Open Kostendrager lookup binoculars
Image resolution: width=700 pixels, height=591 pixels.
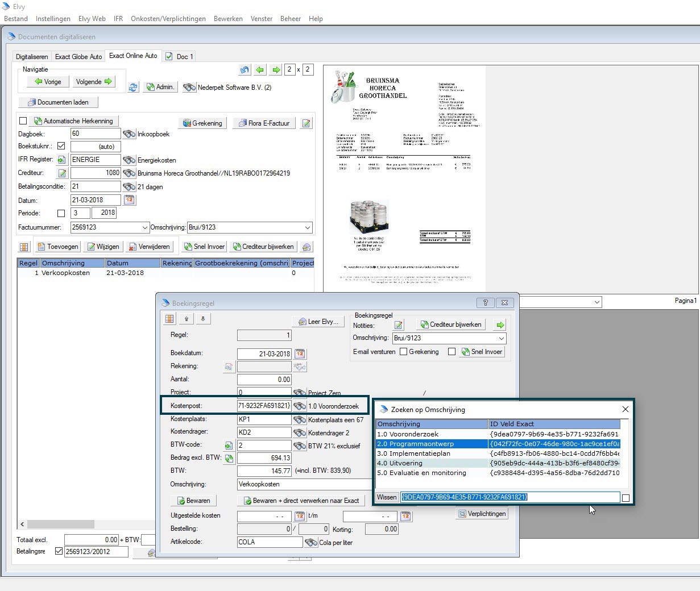click(x=300, y=432)
